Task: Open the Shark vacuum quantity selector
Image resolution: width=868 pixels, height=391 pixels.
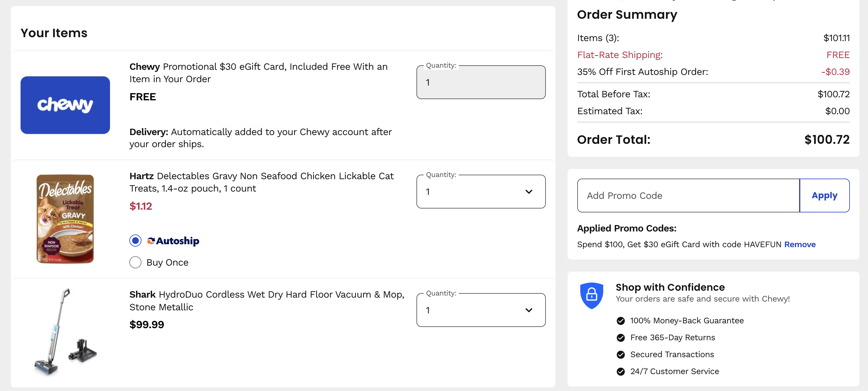Action: (x=481, y=310)
